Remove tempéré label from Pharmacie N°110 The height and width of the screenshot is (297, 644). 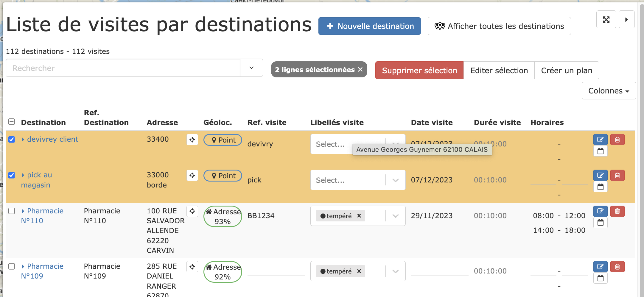tap(359, 216)
